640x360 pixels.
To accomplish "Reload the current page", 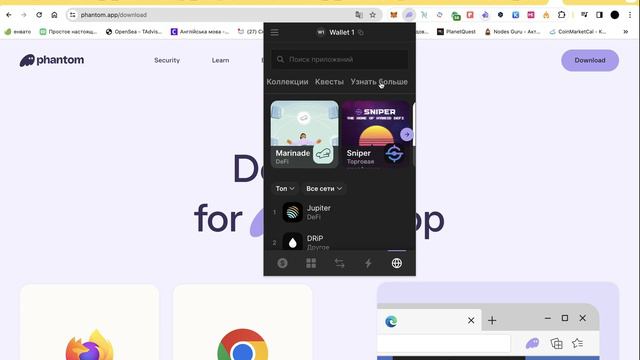I will 39,15.
